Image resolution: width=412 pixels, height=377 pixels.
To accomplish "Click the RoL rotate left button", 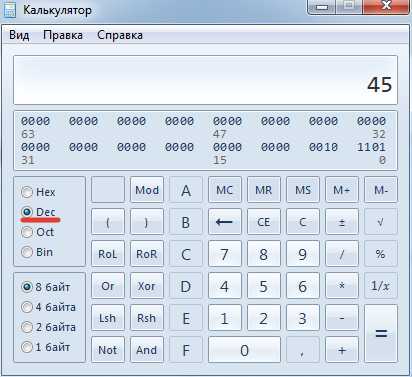I will 108,254.
